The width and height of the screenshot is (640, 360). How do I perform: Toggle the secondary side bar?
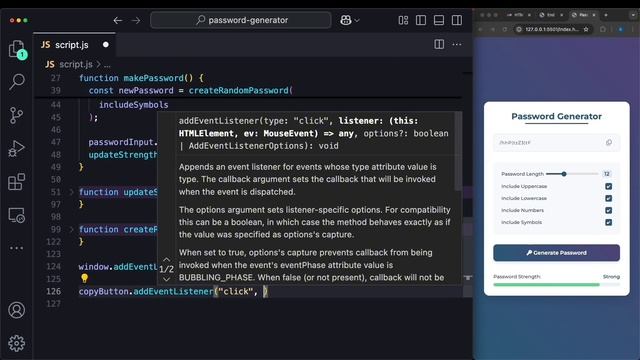457,20
